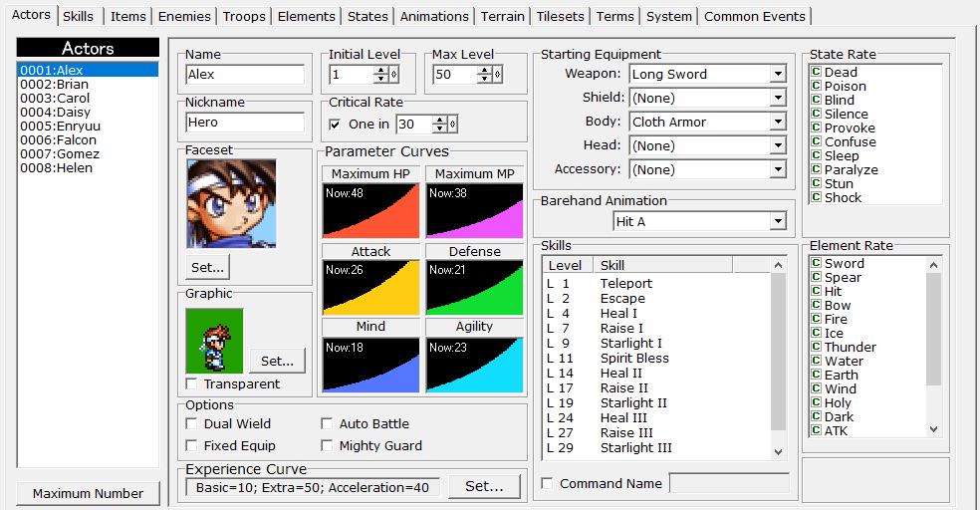Click the Fire element rate C icon
The height and width of the screenshot is (510, 980).
816,318
